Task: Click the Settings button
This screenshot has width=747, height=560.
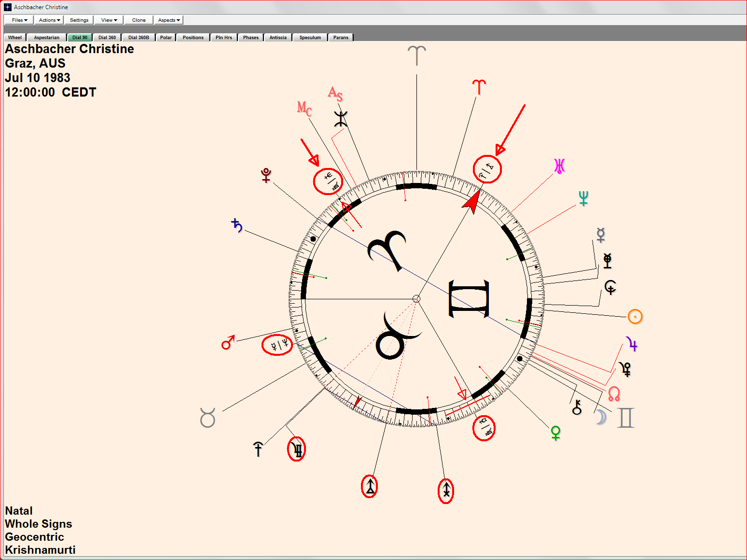Action: coord(79,20)
